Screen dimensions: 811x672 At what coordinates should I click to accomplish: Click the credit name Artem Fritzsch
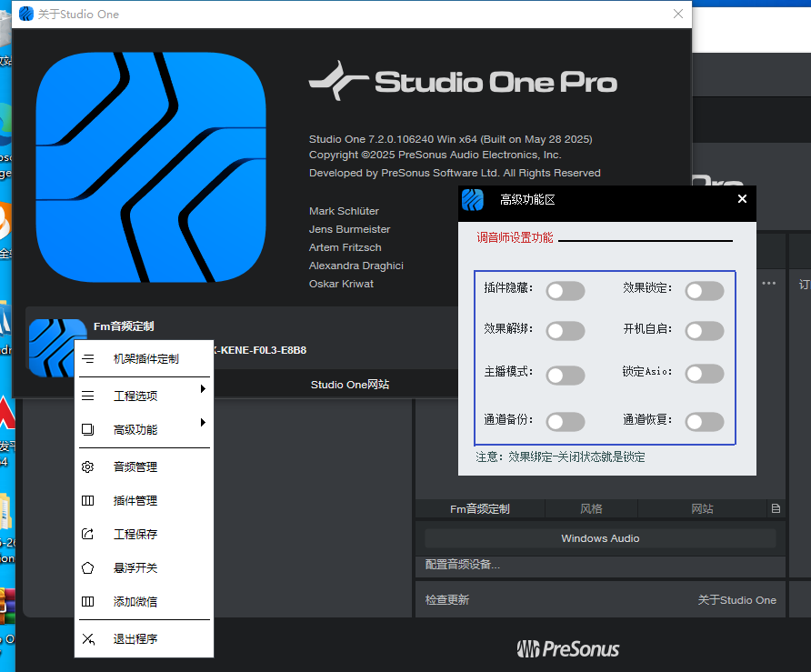click(345, 247)
